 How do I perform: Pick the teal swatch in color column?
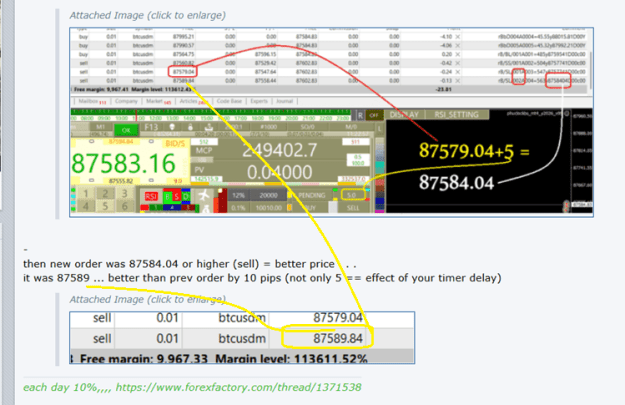[x=380, y=165]
